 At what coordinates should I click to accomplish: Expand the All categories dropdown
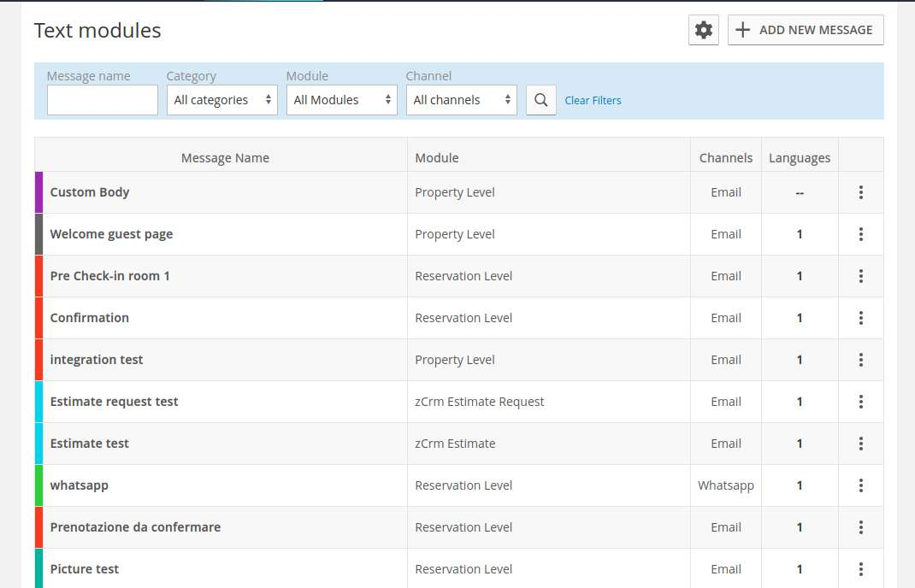coord(221,100)
